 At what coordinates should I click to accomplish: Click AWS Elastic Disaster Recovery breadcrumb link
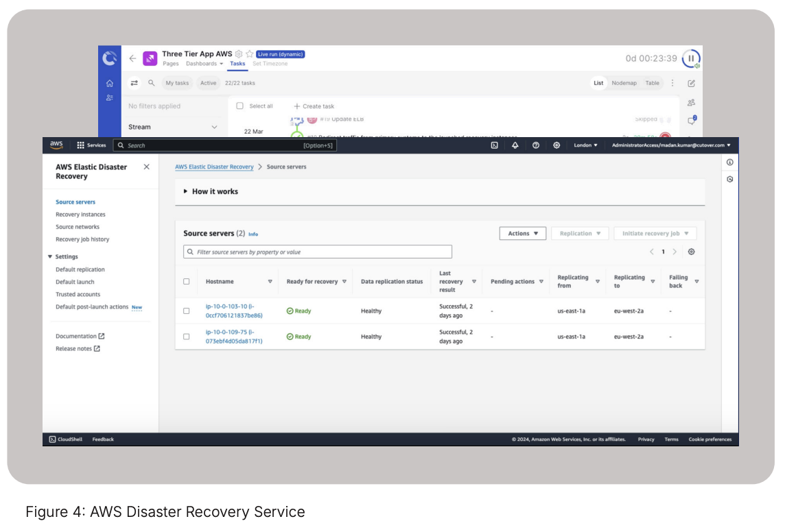coord(214,167)
